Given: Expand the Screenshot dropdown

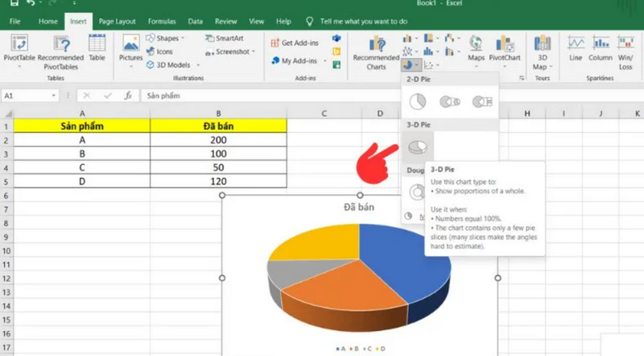Looking at the screenshot, I should pos(254,52).
